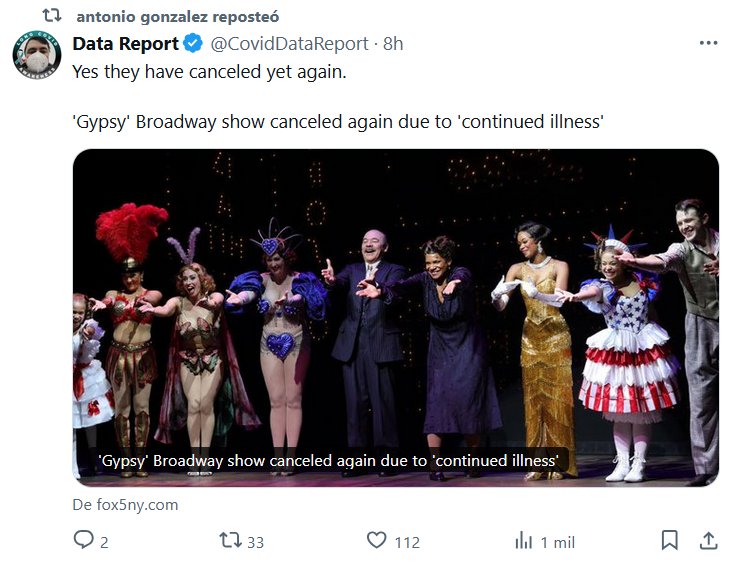Screen dimensions: 740x566
Task: Click the 8h timestamp of the tweet
Action: click(x=393, y=44)
